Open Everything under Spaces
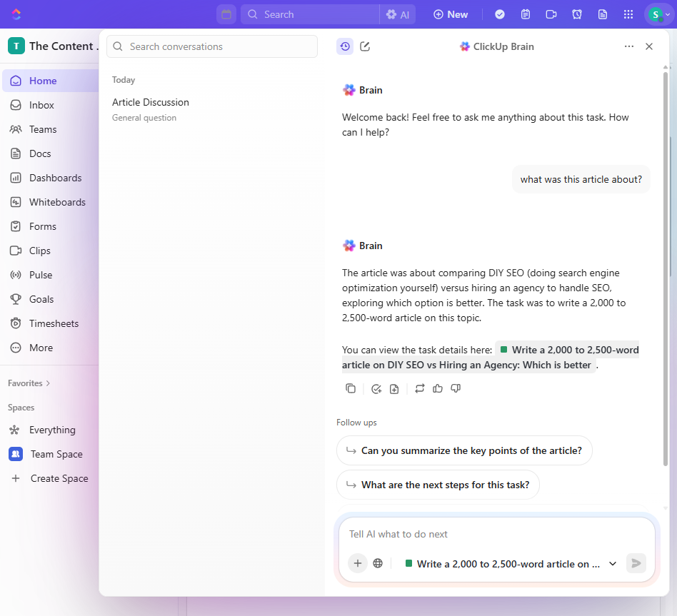Screen dimensions: 677x616 coord(51,430)
